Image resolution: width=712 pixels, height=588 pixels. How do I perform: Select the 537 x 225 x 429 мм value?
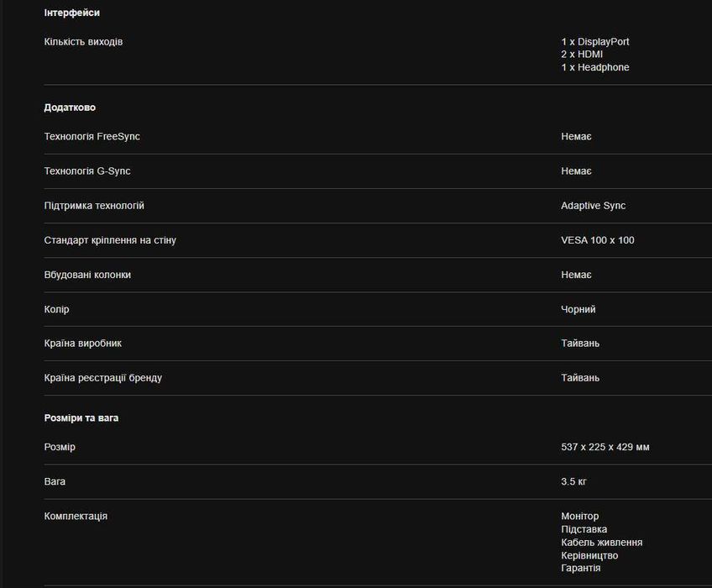tap(605, 447)
